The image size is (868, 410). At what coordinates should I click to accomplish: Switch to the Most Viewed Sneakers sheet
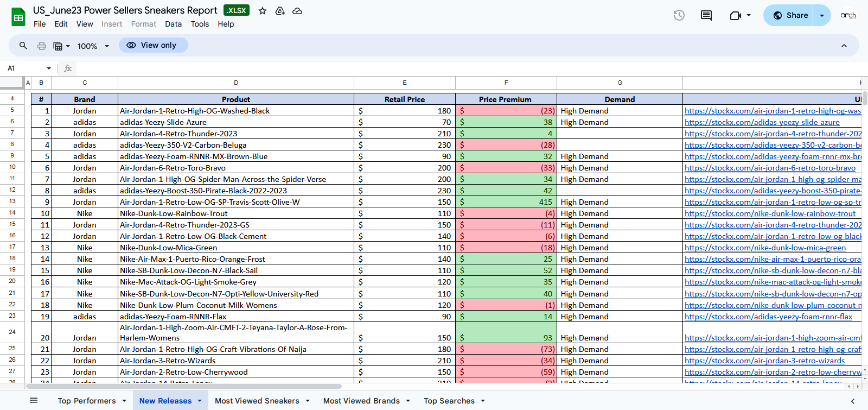point(257,401)
